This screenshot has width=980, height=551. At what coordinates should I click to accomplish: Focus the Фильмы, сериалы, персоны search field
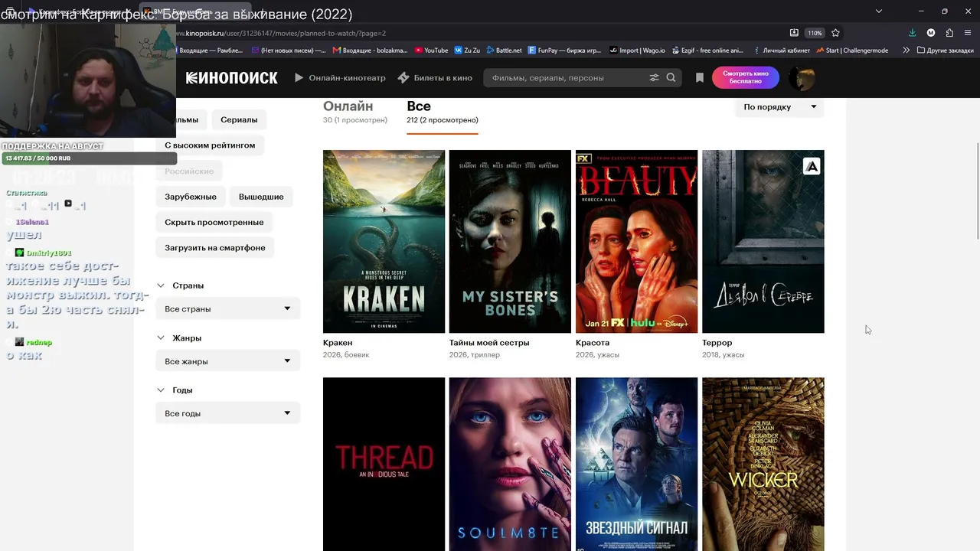[567, 77]
